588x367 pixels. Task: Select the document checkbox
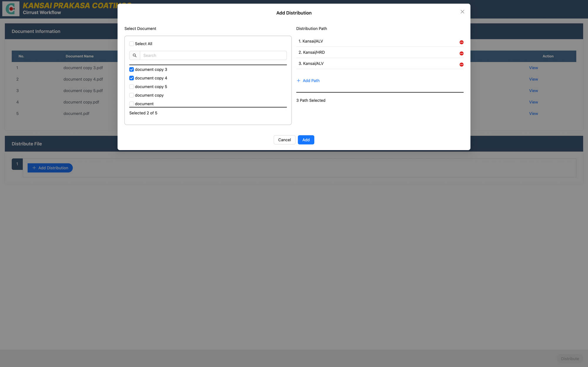pos(131,104)
